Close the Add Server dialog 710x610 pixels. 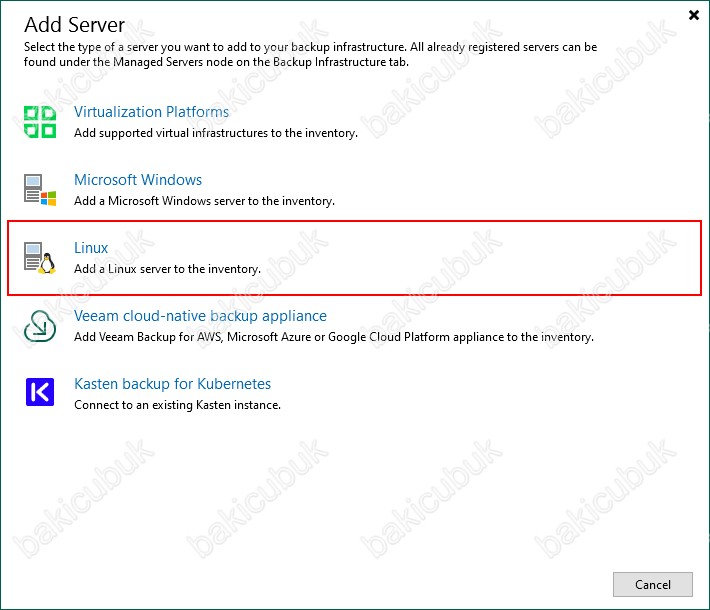click(x=693, y=15)
